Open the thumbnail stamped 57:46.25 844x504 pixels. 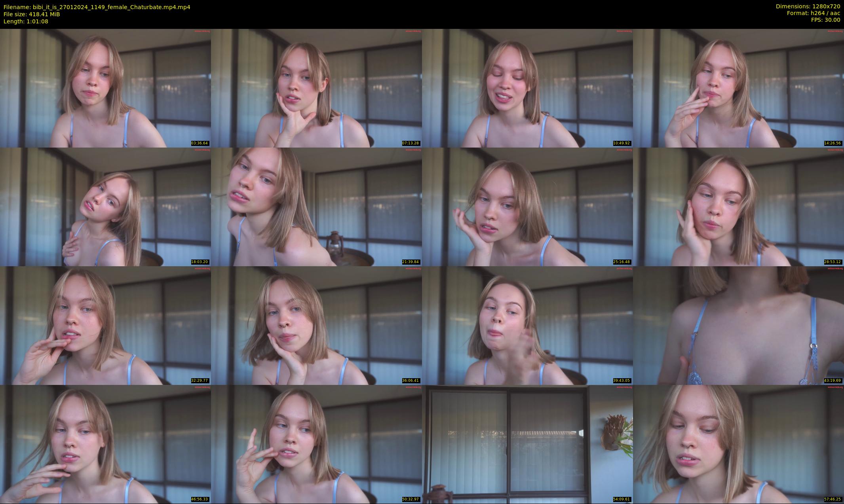click(738, 444)
